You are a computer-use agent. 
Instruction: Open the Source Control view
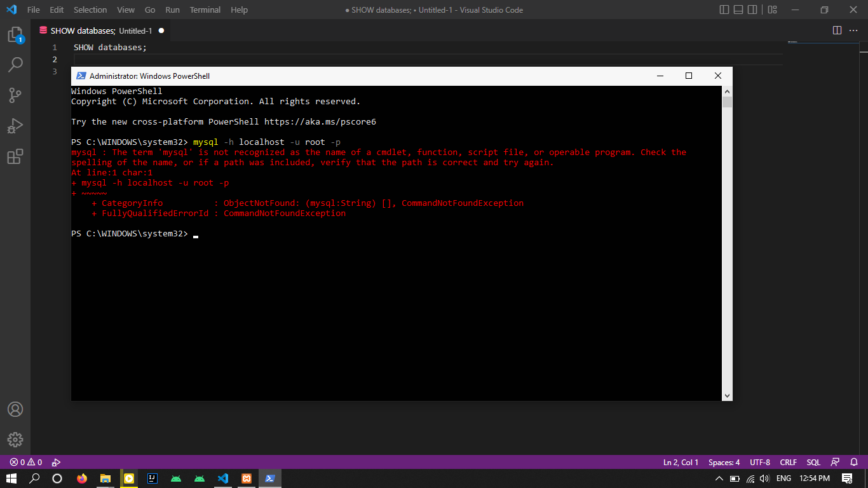15,95
